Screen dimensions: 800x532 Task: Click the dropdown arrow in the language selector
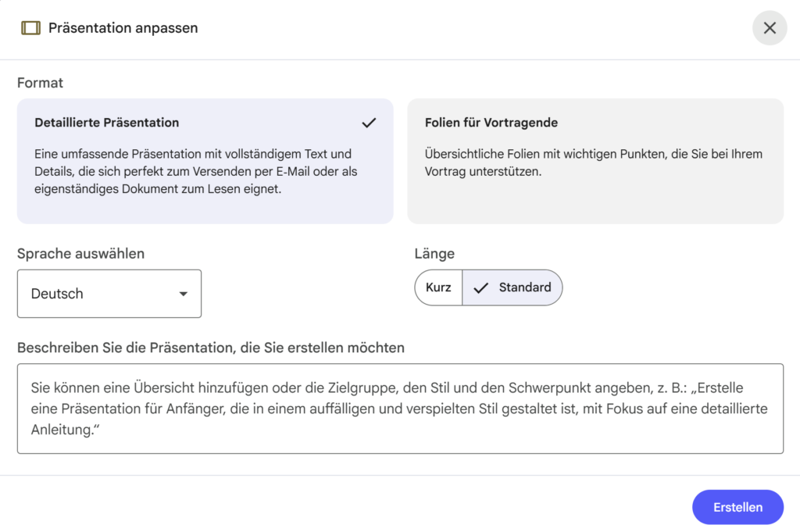click(184, 293)
